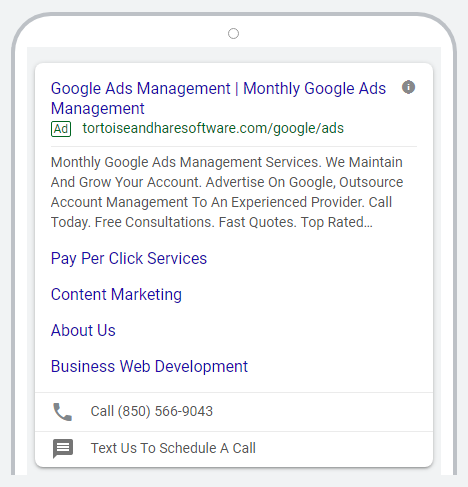Open the Pay Per Click Services sitelink
This screenshot has width=468, height=487.
(x=129, y=258)
